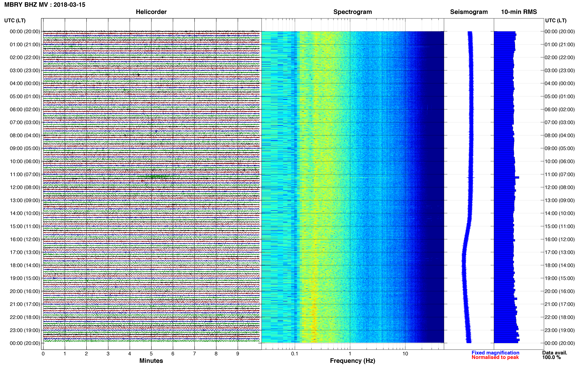Click the Seismogram panel heading
This screenshot has width=588, height=368.
pyautogui.click(x=469, y=12)
